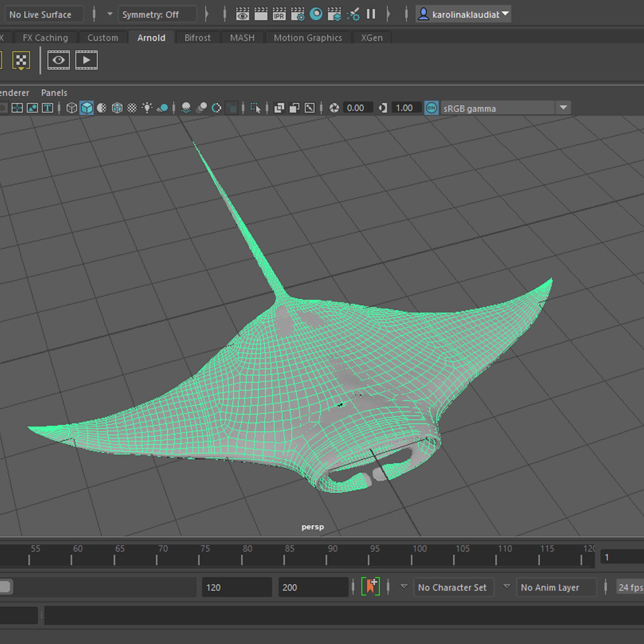Click the orange bookmark icon

point(371,587)
